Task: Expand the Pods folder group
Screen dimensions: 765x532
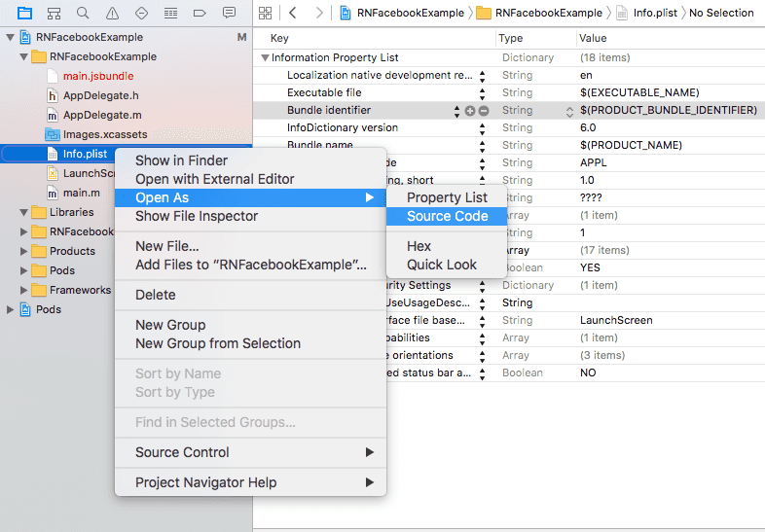Action: 23,270
